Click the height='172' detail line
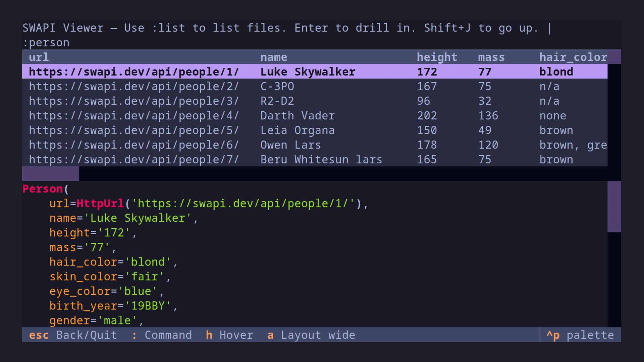The width and height of the screenshot is (644, 362). (93, 233)
